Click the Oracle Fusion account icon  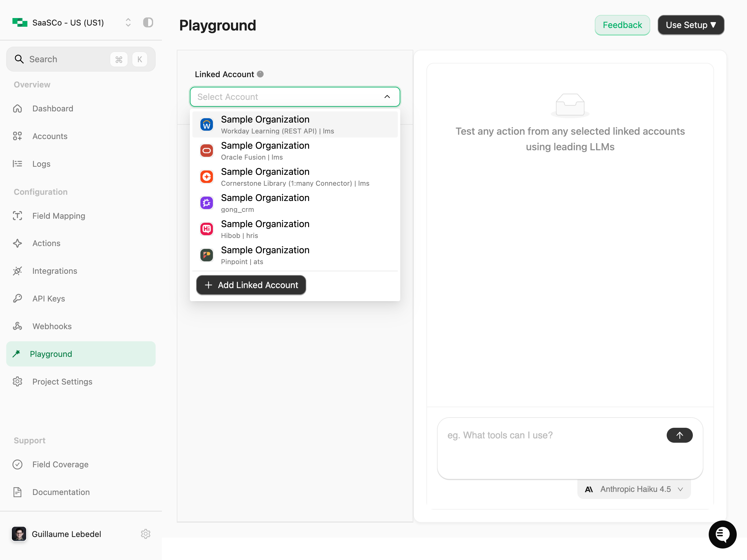pyautogui.click(x=206, y=151)
